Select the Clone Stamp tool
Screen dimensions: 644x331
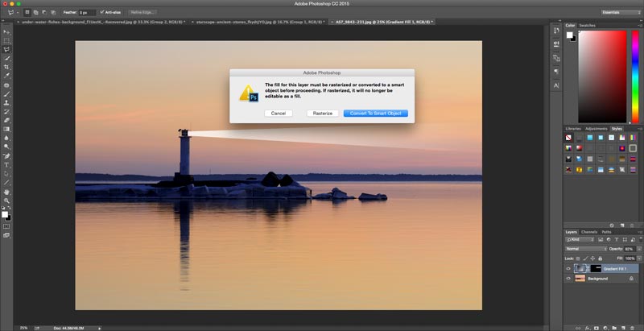pos(6,102)
